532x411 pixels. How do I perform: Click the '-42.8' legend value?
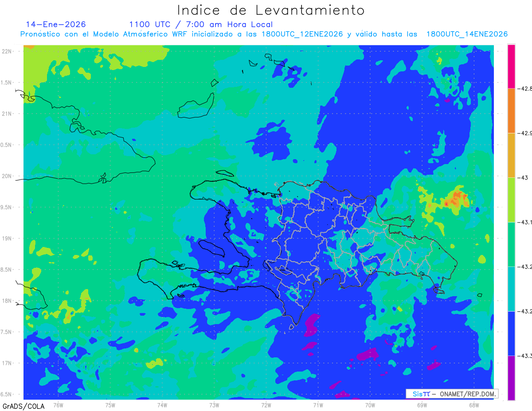tap(525, 89)
